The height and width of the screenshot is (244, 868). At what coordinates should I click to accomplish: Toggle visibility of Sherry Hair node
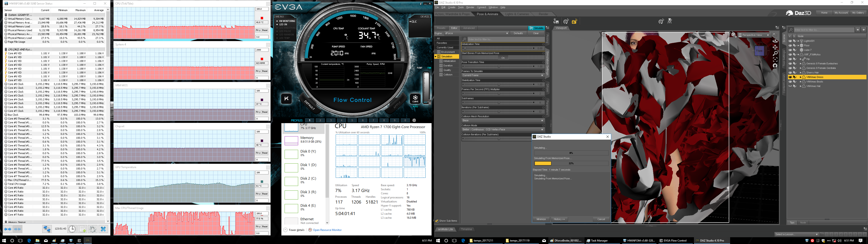pyautogui.click(x=790, y=73)
